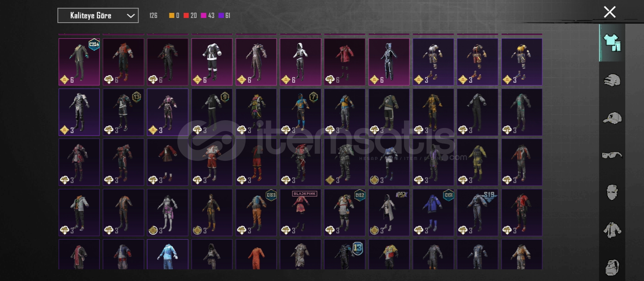Viewport: 644px width, 281px height.
Task: Open the sunglasses category icon
Action: coord(612,155)
